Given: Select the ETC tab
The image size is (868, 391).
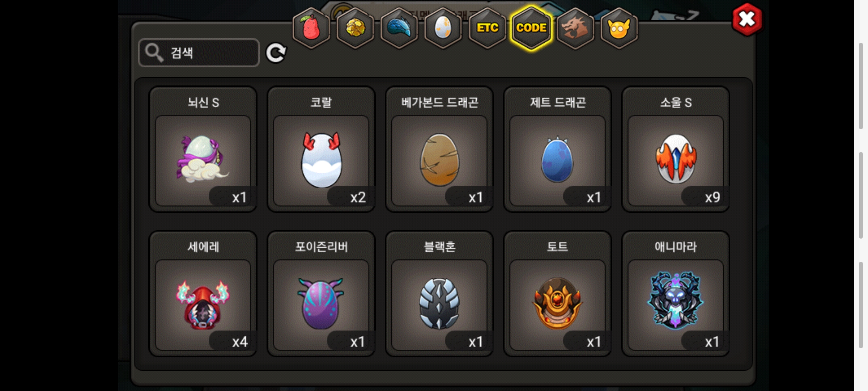Looking at the screenshot, I should click(487, 28).
